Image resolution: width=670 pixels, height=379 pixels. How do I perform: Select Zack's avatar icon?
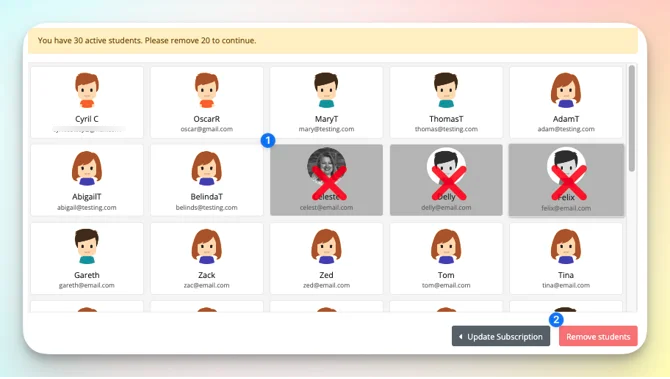coord(207,247)
